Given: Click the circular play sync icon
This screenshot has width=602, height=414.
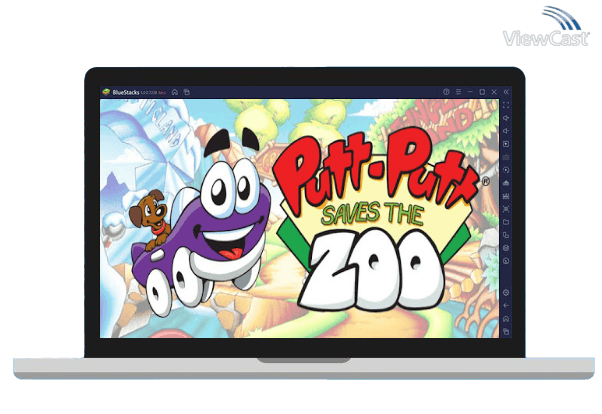Looking at the screenshot, I should tap(506, 170).
